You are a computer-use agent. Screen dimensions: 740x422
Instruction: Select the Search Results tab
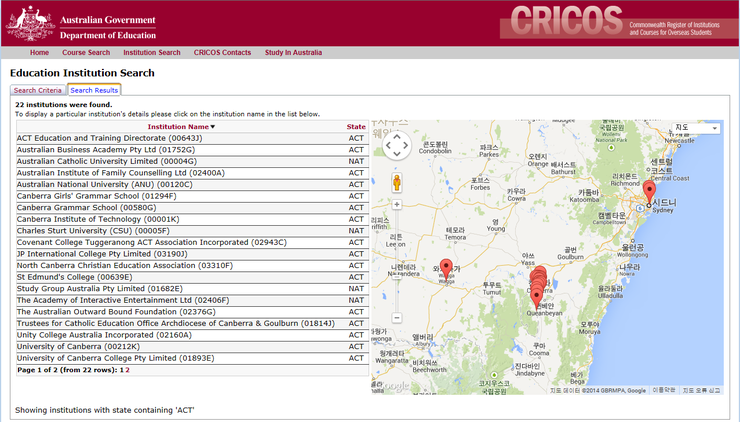94,90
